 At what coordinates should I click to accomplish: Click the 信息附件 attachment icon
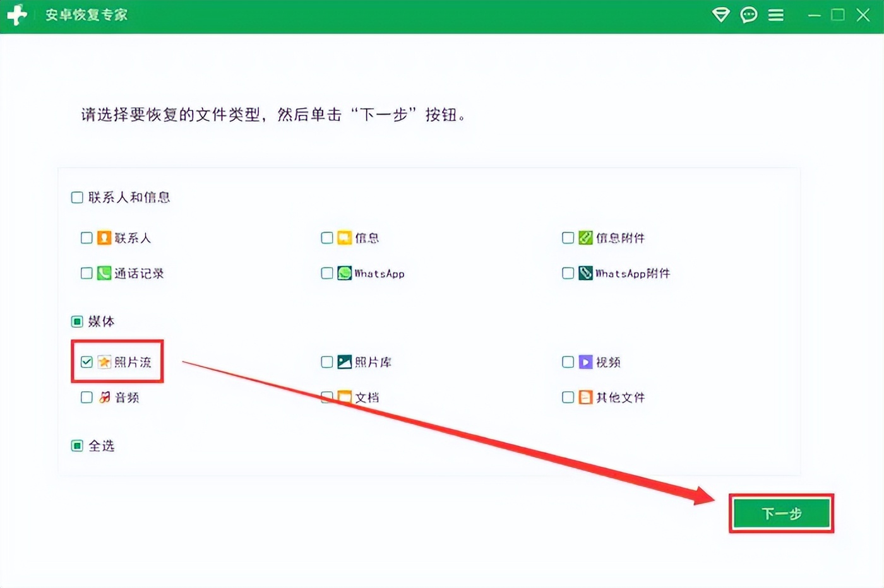(x=585, y=238)
